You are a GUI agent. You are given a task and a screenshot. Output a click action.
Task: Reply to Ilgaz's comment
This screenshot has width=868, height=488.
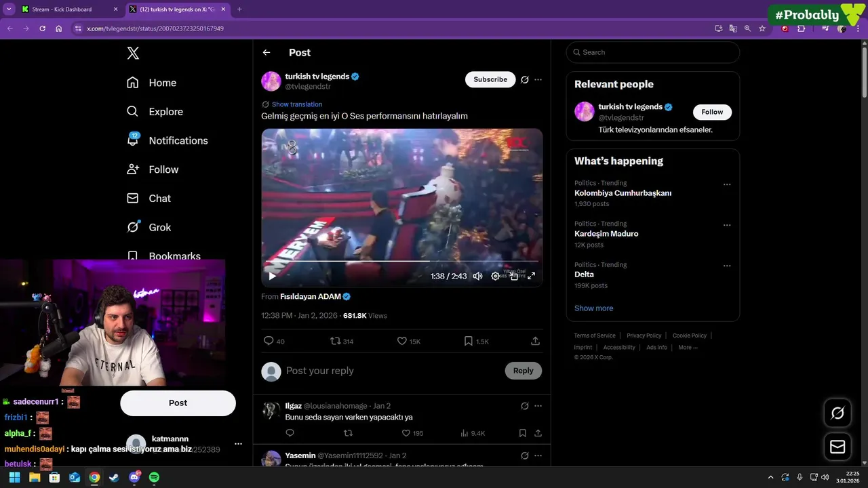click(290, 433)
